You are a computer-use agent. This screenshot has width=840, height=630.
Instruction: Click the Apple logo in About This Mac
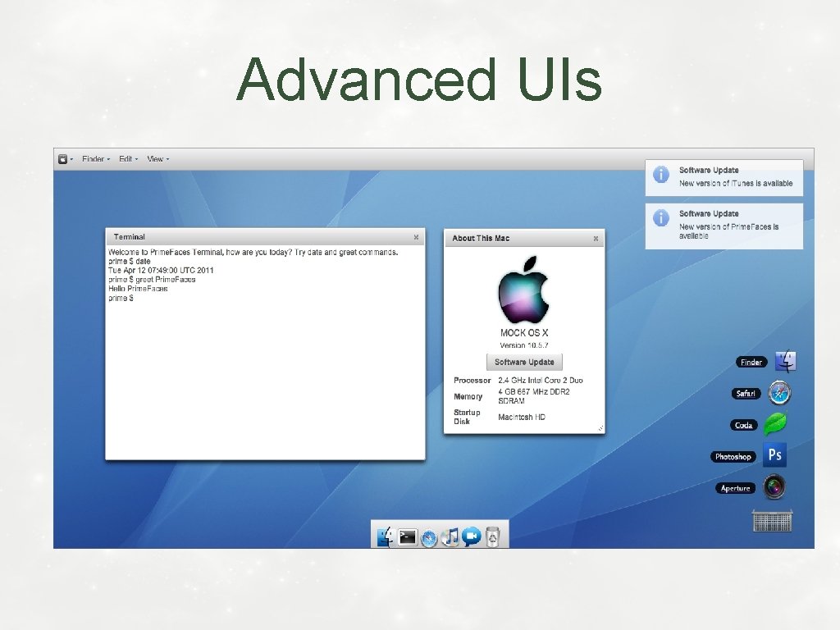click(523, 290)
